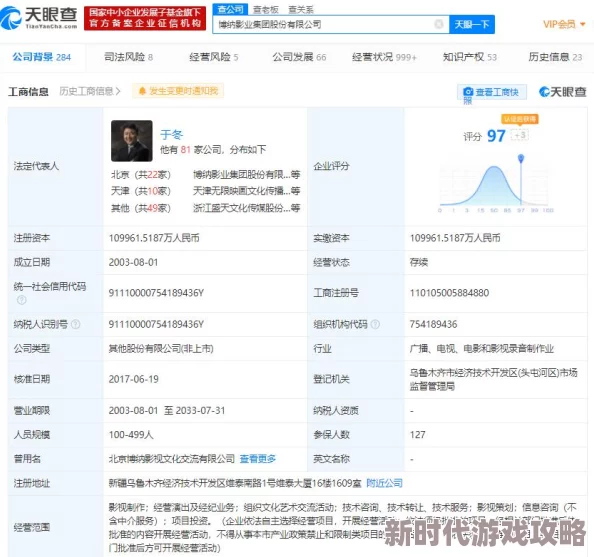Open the 经营状况 999+ tab
This screenshot has width=594, height=557.
point(384,57)
